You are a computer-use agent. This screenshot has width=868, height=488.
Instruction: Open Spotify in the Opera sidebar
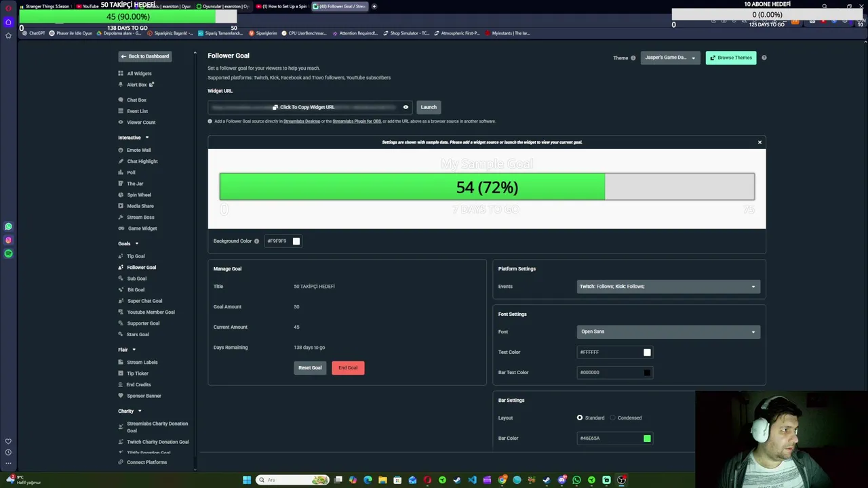[8, 253]
